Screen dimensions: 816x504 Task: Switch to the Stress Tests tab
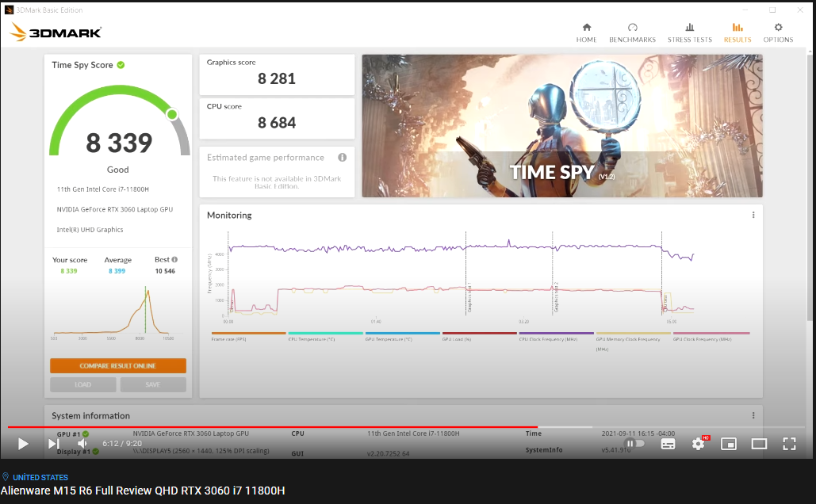pos(690,32)
